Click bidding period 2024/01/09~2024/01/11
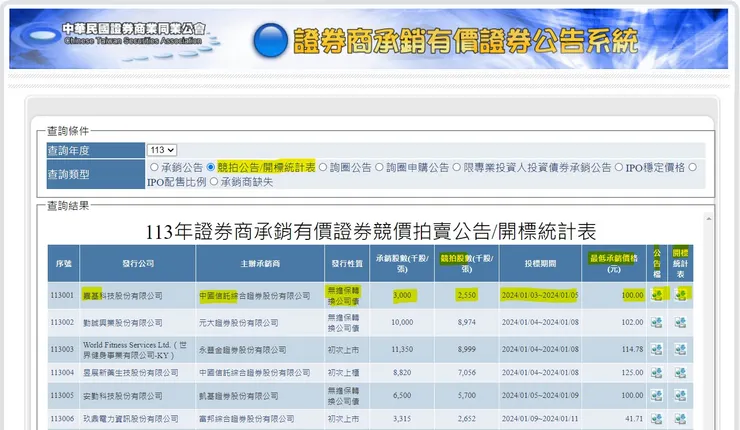740x430 pixels. point(540,419)
